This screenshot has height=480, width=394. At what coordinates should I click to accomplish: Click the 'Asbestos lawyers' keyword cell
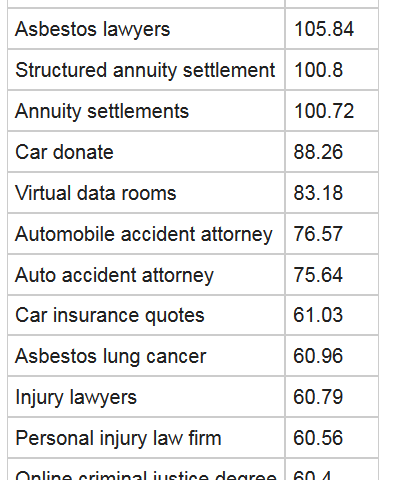(x=146, y=29)
